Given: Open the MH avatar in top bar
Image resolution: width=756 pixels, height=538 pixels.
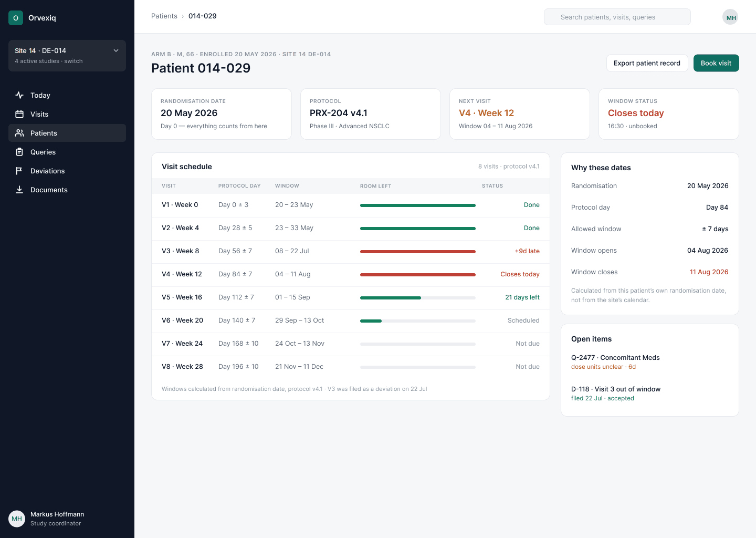Looking at the screenshot, I should pyautogui.click(x=730, y=17).
